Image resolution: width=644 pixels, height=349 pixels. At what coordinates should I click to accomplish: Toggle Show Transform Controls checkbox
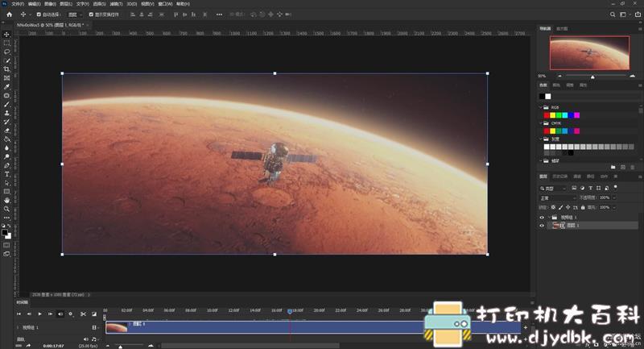point(91,15)
